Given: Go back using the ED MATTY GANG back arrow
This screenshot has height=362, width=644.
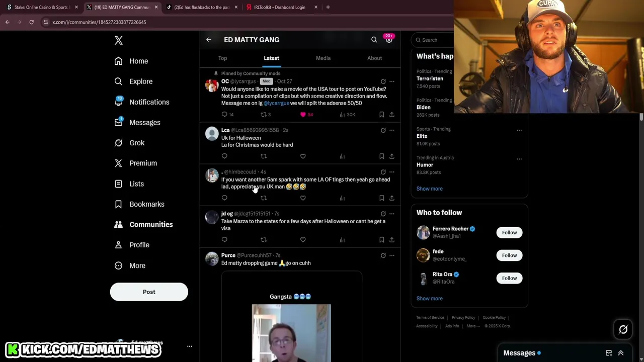Looking at the screenshot, I should tap(209, 40).
